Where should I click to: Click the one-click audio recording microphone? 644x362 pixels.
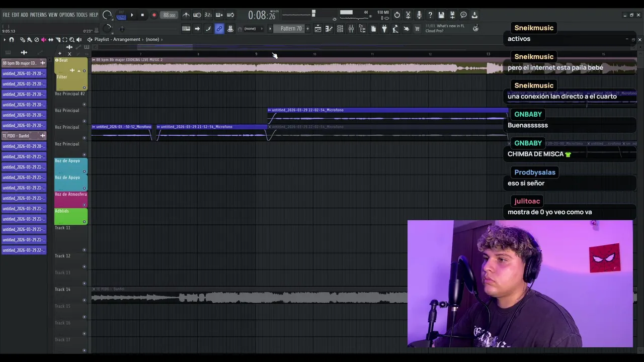(x=419, y=15)
